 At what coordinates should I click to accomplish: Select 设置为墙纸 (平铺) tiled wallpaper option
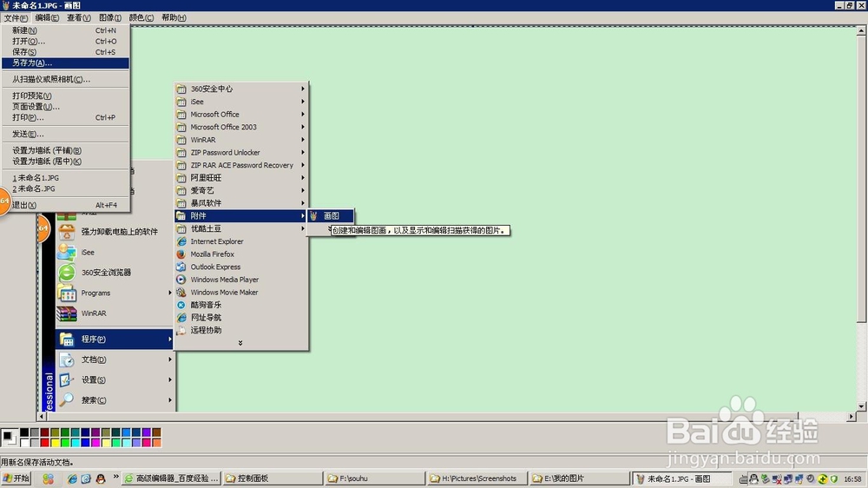pyautogui.click(x=65, y=150)
